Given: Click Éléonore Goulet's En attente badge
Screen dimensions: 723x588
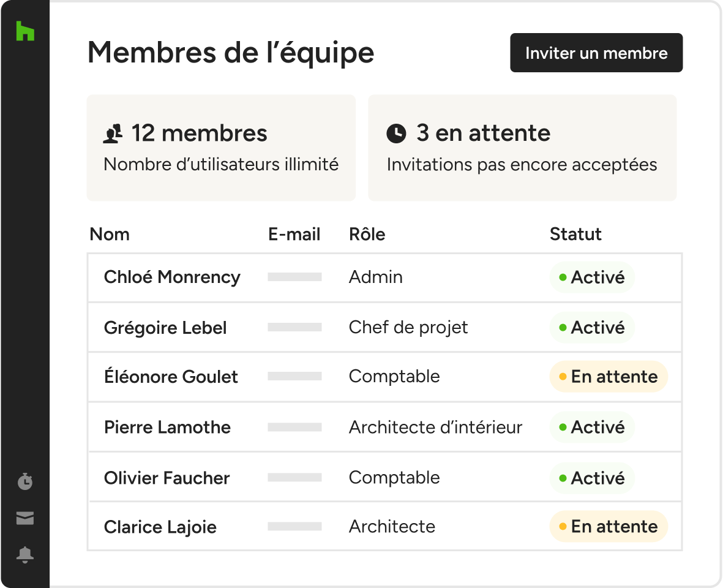Looking at the screenshot, I should point(609,377).
